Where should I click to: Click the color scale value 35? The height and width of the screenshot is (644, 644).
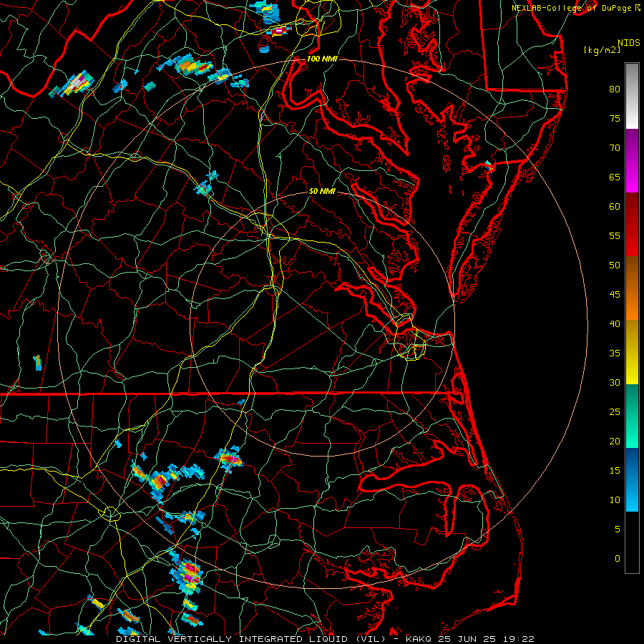tap(615, 353)
